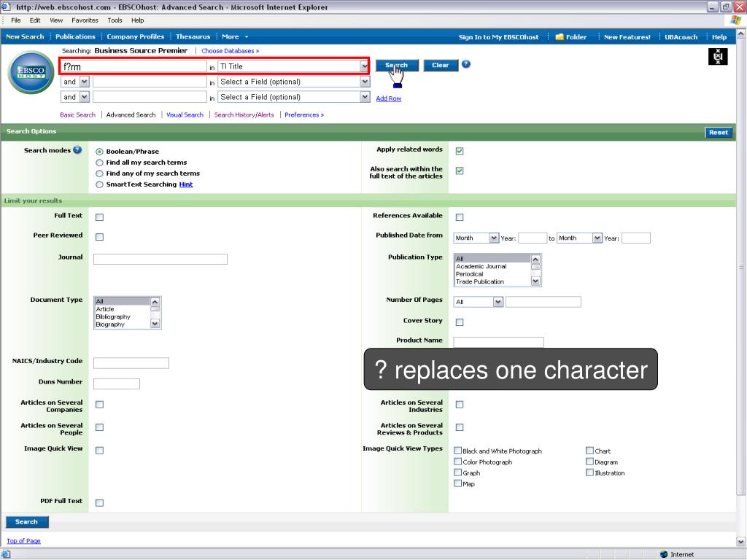
Task: Click the UvA logo icon
Action: 718,57
